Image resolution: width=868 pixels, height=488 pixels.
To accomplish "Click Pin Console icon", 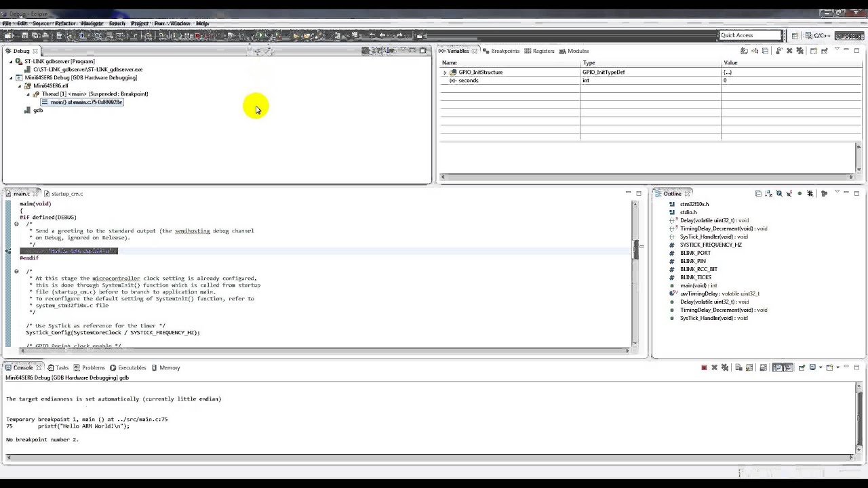I will (802, 367).
